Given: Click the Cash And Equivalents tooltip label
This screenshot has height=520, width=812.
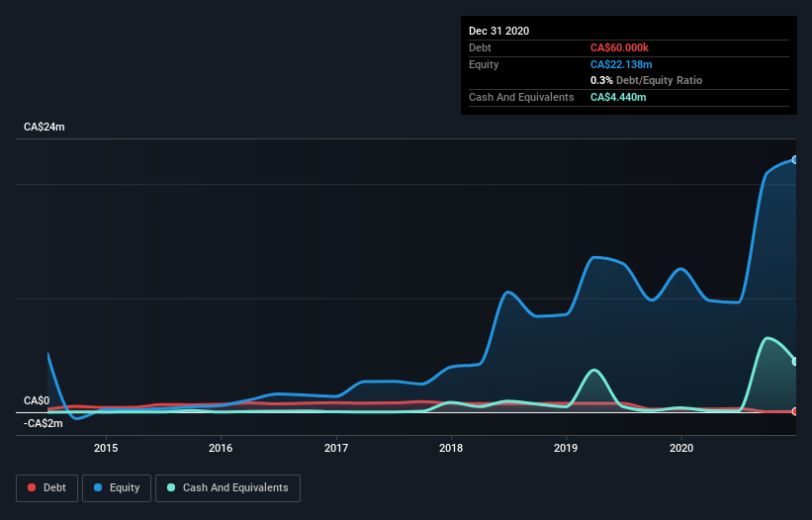Looking at the screenshot, I should coord(521,97).
